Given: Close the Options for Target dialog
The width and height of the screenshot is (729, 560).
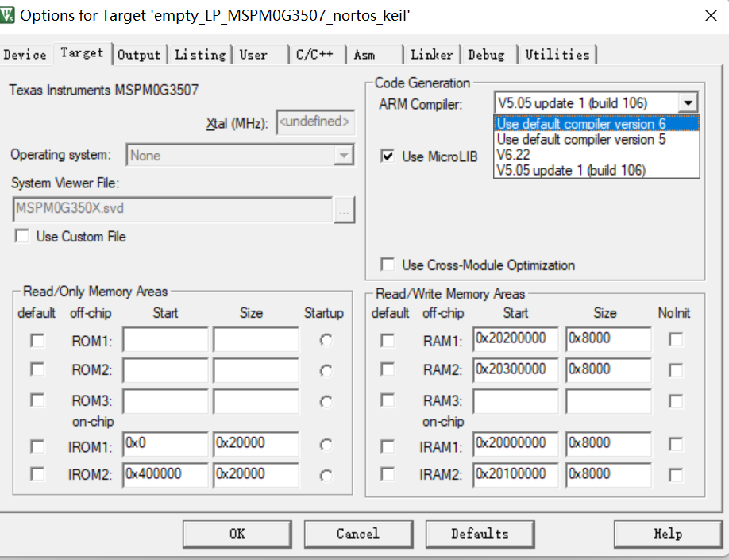Looking at the screenshot, I should pos(711,16).
